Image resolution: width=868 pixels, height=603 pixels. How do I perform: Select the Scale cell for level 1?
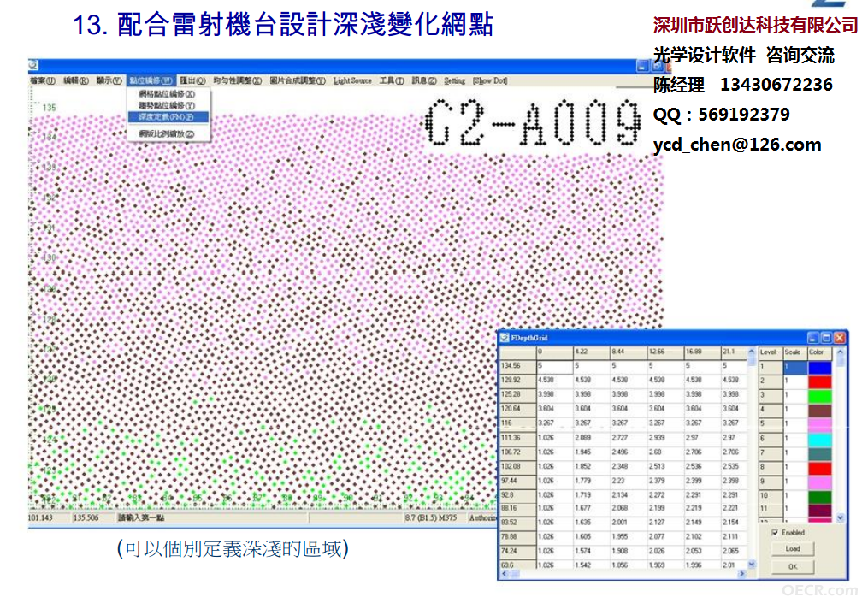795,367
